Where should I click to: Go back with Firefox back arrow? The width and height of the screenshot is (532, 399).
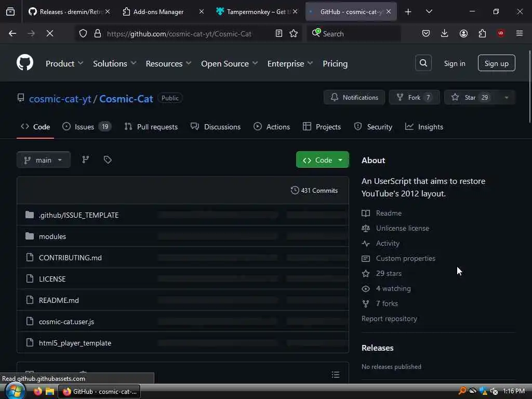[12, 33]
